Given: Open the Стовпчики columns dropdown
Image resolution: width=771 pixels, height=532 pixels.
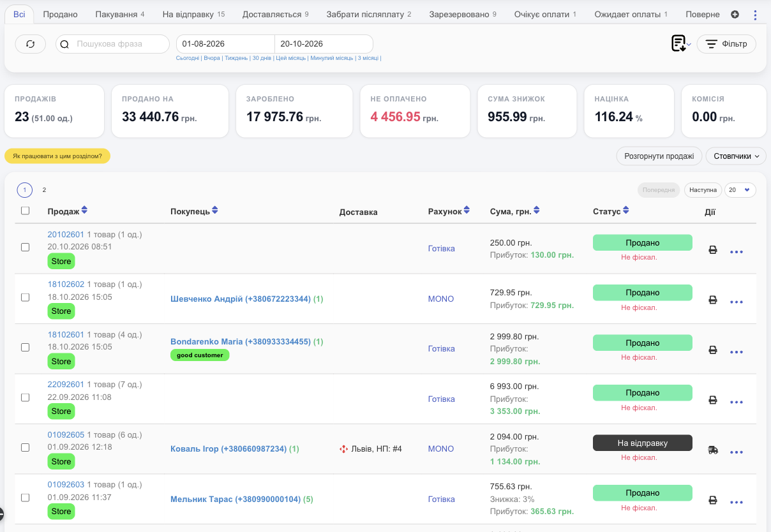Looking at the screenshot, I should (x=736, y=156).
